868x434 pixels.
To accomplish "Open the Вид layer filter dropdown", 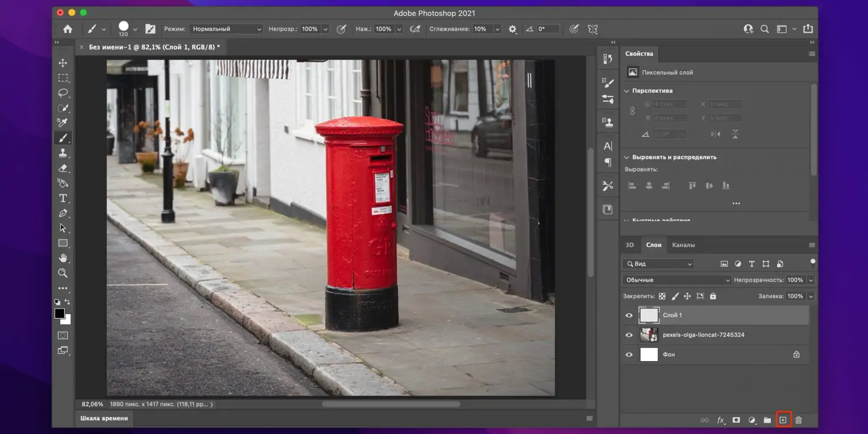I will (658, 264).
